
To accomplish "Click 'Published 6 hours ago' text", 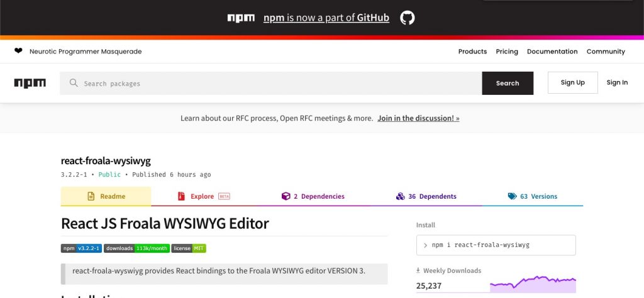I will pos(171,174).
